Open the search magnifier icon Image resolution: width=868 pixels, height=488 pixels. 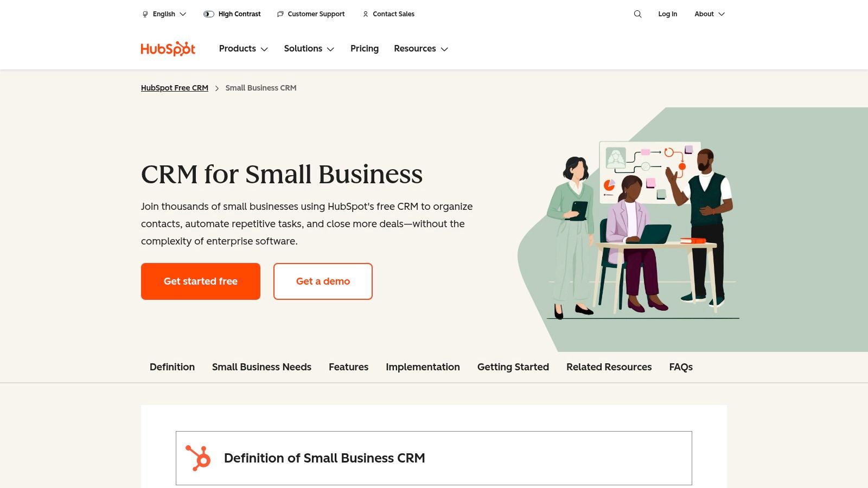[x=637, y=14]
